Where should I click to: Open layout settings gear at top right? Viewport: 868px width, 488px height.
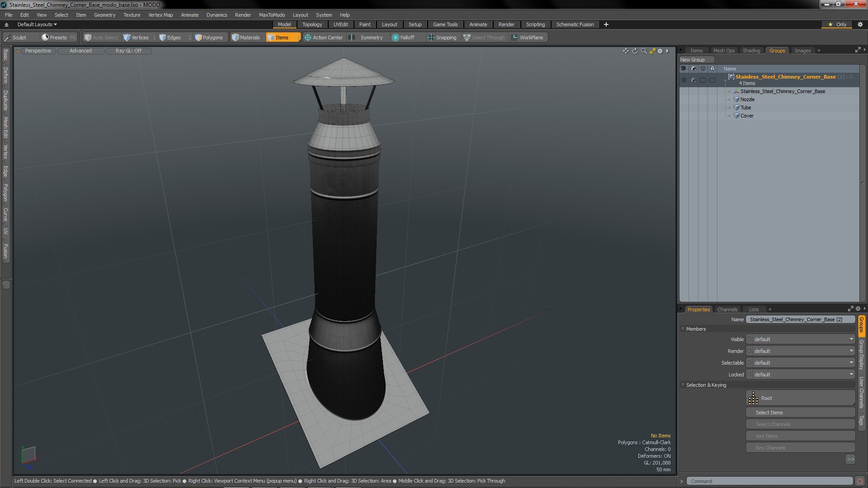[x=860, y=24]
